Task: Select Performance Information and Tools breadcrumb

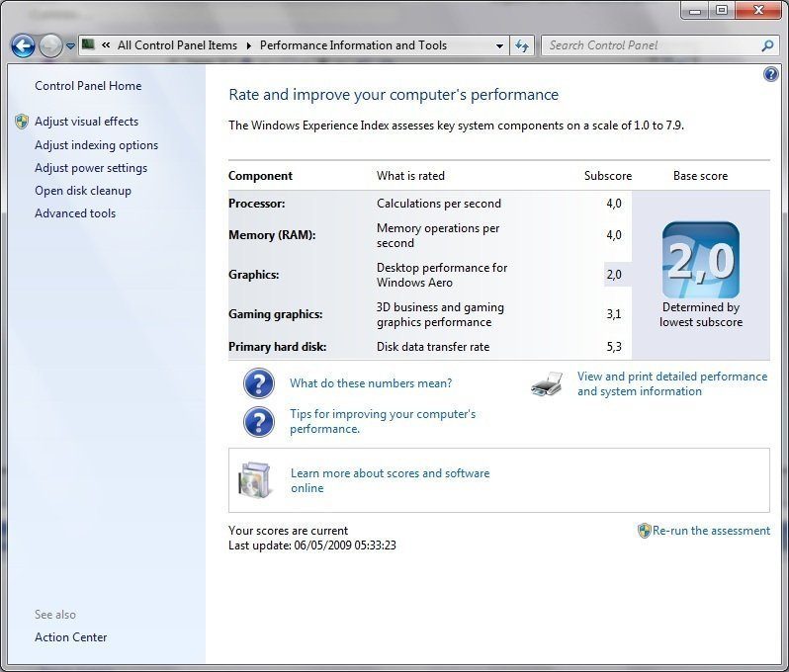Action: point(353,45)
